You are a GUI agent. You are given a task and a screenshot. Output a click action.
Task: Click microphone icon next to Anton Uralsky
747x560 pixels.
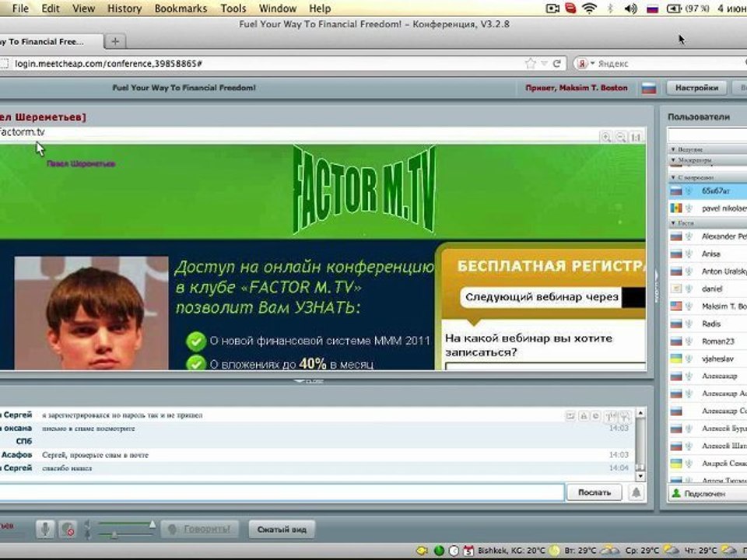point(689,271)
